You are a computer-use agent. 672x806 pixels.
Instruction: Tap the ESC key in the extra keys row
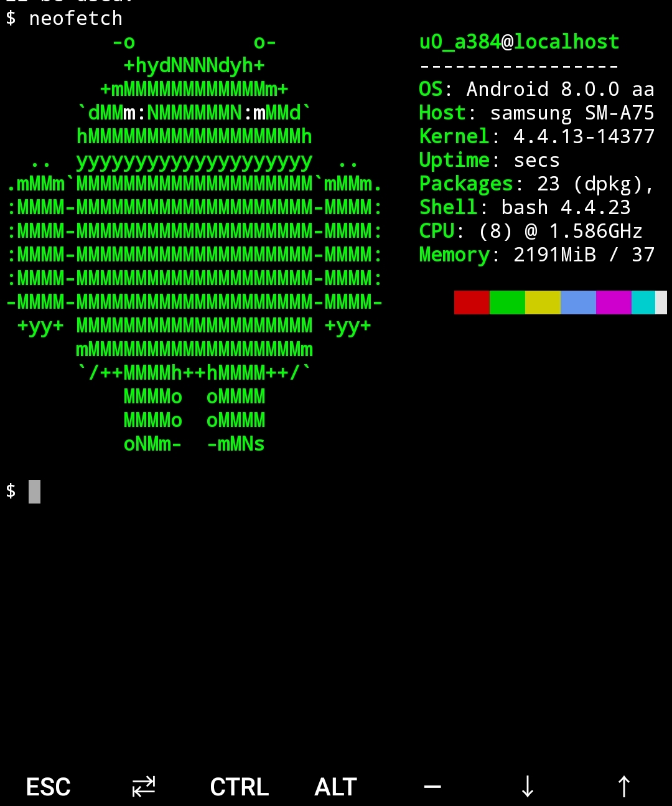(x=48, y=787)
